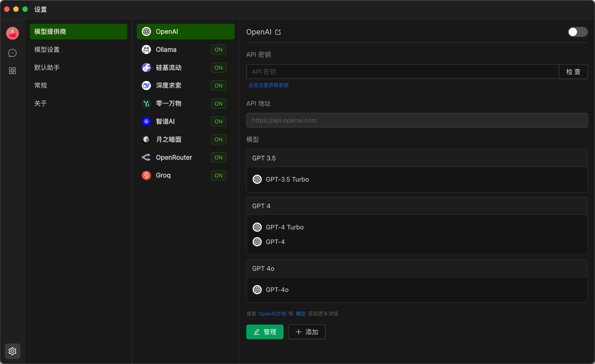Select the GPT-4 Turbo model row
595x364 pixels.
click(417, 227)
